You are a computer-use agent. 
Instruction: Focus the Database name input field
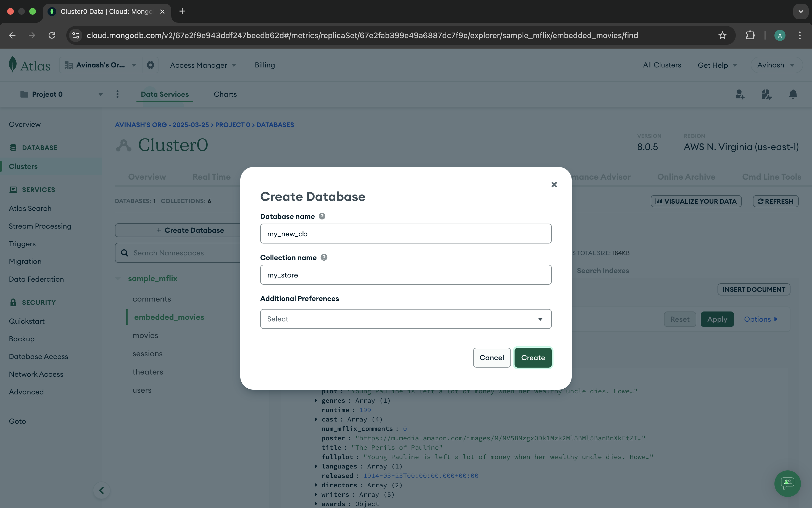(405, 234)
